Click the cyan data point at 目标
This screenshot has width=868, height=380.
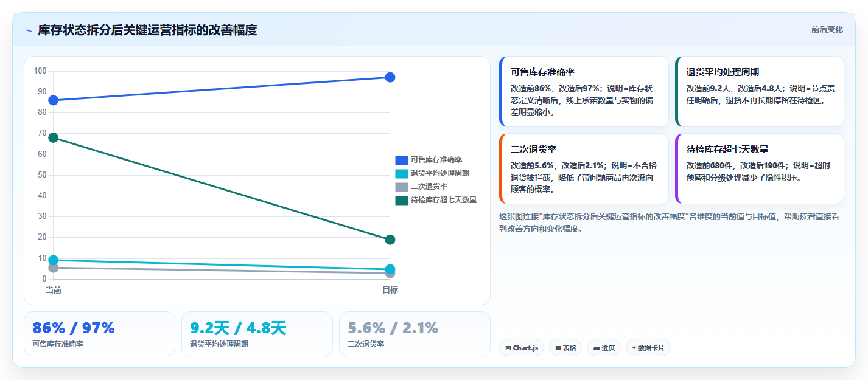390,269
